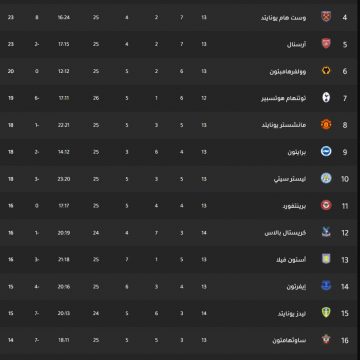
Task: Click the Tottenham Hotspur crest
Action: coord(326,98)
